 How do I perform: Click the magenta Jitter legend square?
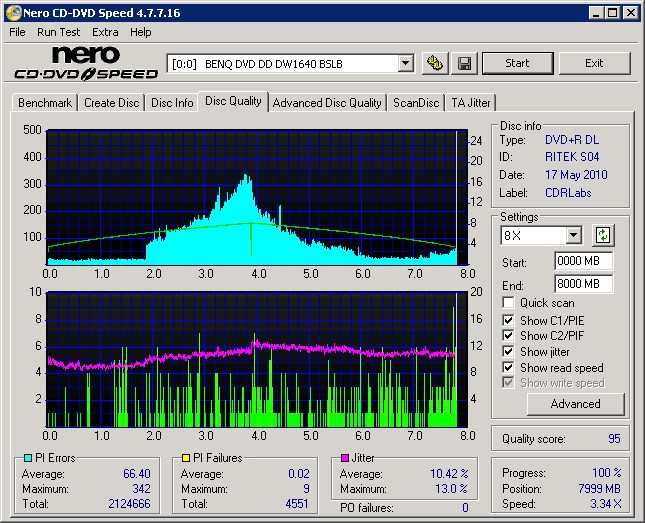tap(345, 458)
